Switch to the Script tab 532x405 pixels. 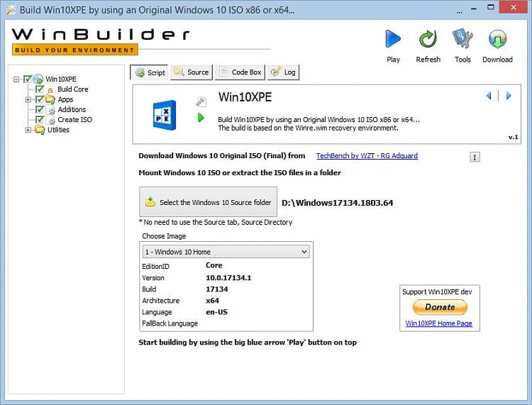(149, 72)
